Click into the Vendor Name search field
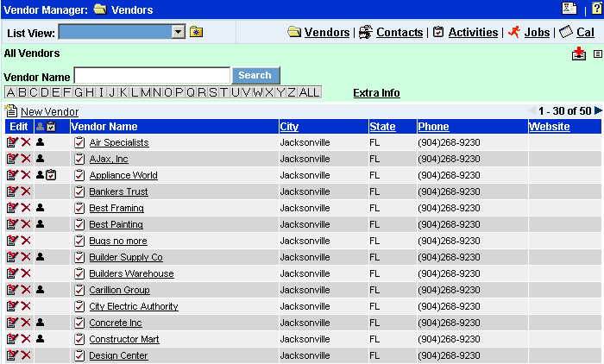Viewport: 604px width, 364px height. click(x=152, y=75)
